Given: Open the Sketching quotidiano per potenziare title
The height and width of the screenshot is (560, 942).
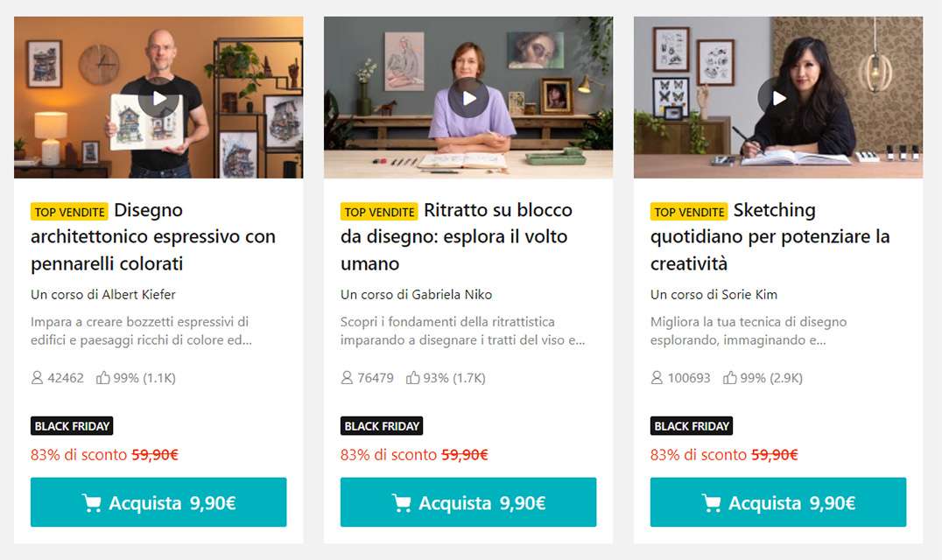Looking at the screenshot, I should [770, 236].
